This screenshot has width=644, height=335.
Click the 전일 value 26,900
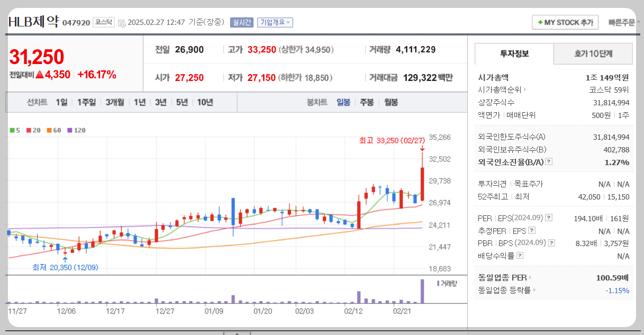(189, 50)
